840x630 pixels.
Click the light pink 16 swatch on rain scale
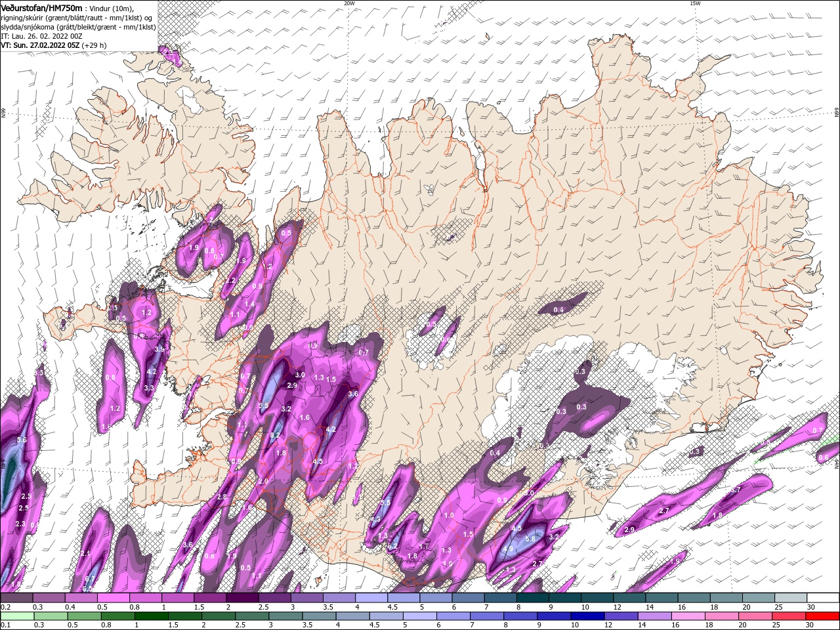(x=689, y=616)
